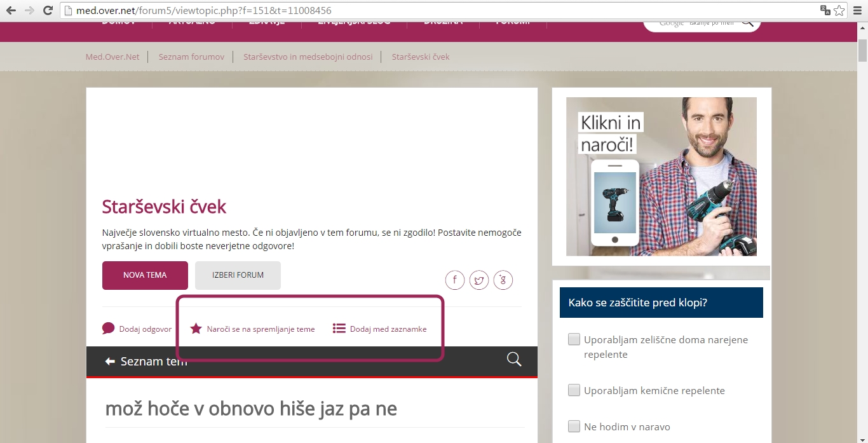
Task: Open the Med.Over.Net breadcrumb link
Action: [112, 57]
